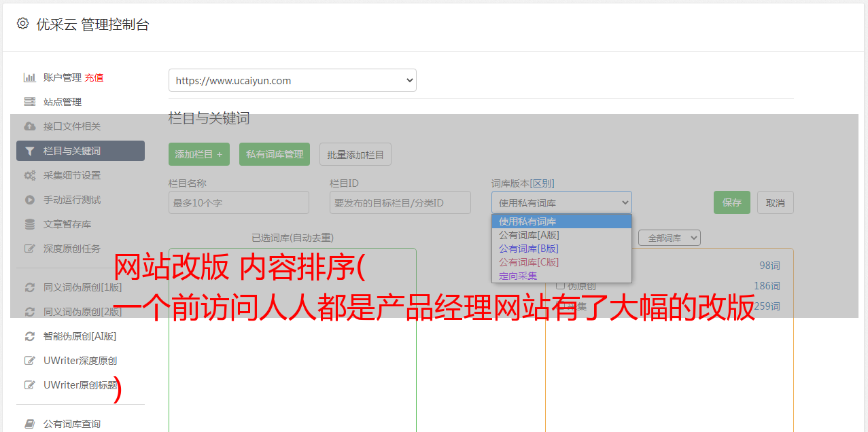The width and height of the screenshot is (868, 432).
Task: Click the 批量添加栏目 button
Action: [355, 154]
